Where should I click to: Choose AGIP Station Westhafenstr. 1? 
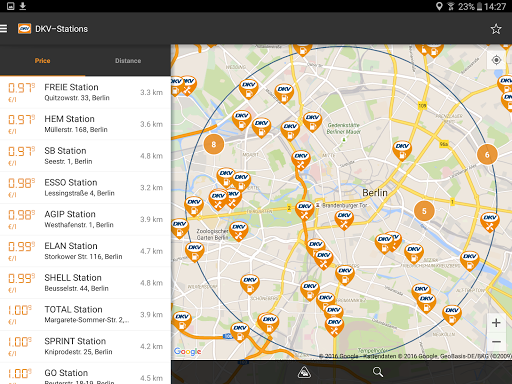tap(85, 219)
